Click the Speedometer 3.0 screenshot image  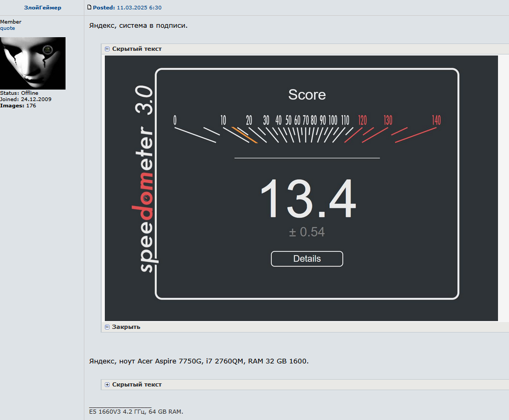tap(301, 188)
